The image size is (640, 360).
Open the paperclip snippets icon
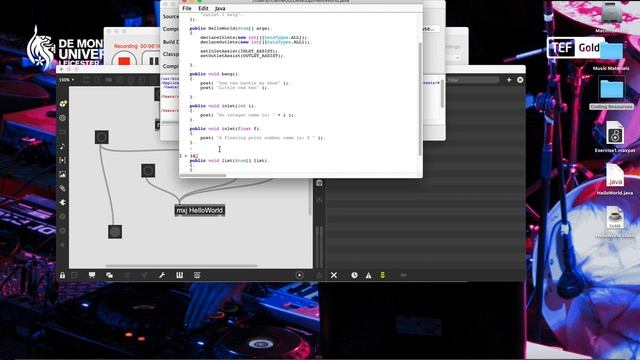click(x=62, y=188)
